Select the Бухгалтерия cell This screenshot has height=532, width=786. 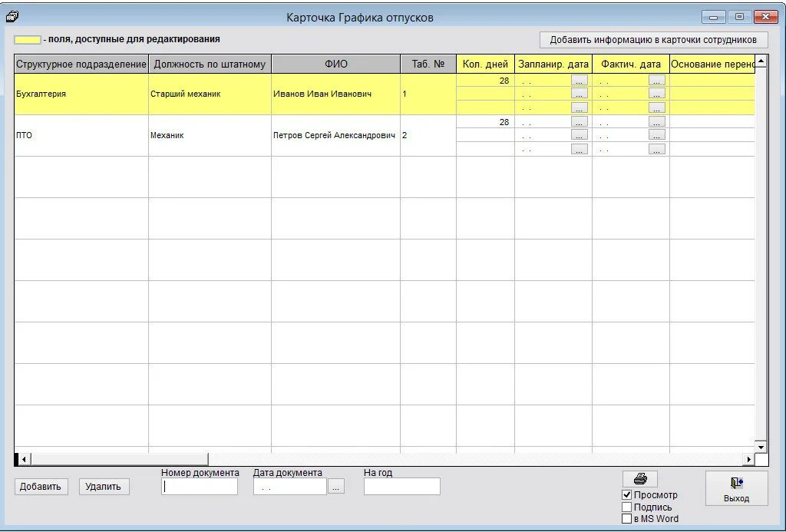[81, 94]
